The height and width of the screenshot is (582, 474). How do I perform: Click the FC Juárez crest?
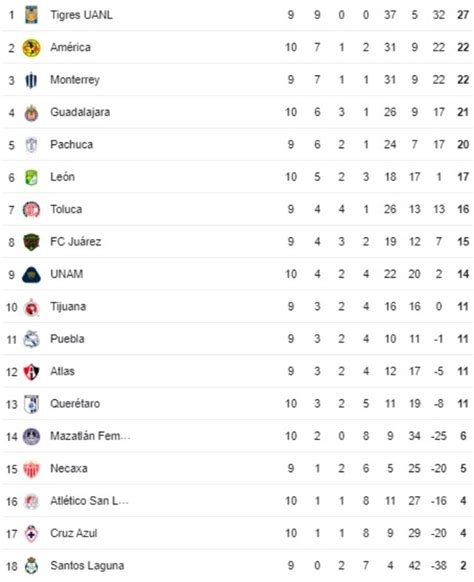32,242
